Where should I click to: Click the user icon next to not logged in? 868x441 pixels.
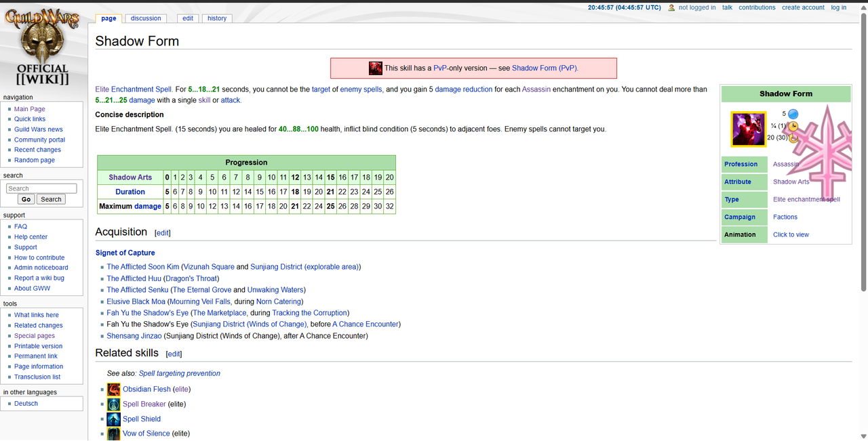pyautogui.click(x=671, y=7)
